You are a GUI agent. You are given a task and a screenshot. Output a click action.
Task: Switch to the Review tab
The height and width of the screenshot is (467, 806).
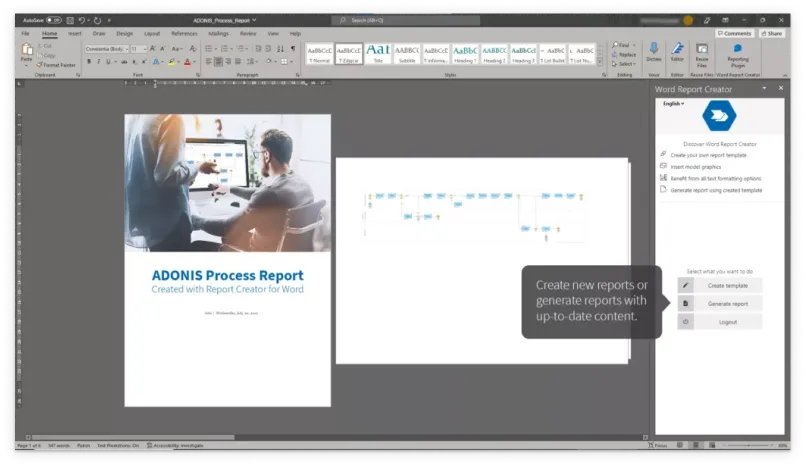pos(248,33)
